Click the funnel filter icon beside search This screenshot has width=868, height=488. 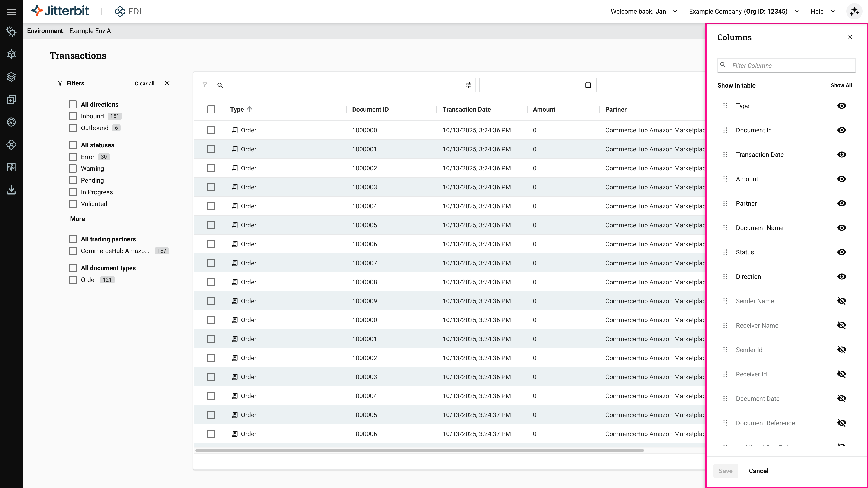point(205,85)
